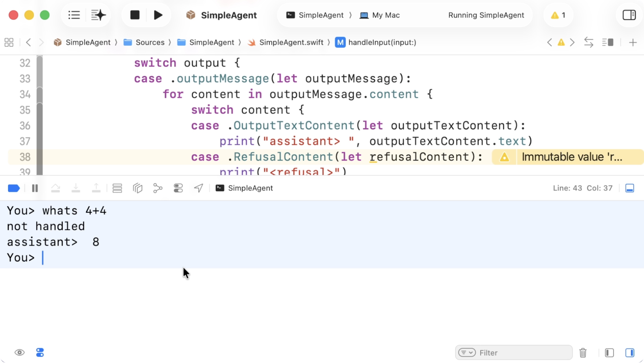Open the related items grid menu
Screen dimensions: 644x363
click(9, 42)
